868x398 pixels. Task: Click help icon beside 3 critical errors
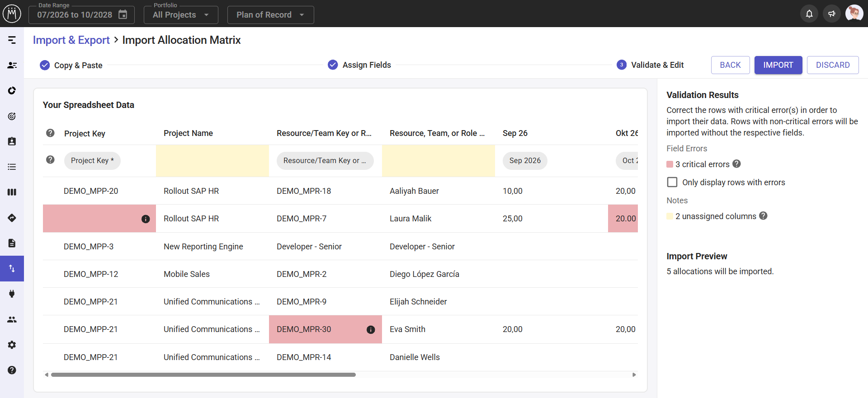[x=736, y=164]
